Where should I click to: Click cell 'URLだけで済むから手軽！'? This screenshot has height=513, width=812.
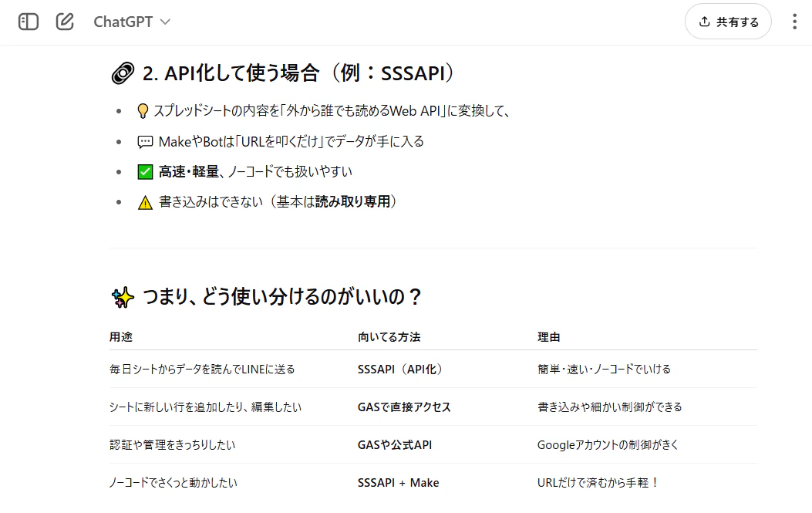coord(598,482)
